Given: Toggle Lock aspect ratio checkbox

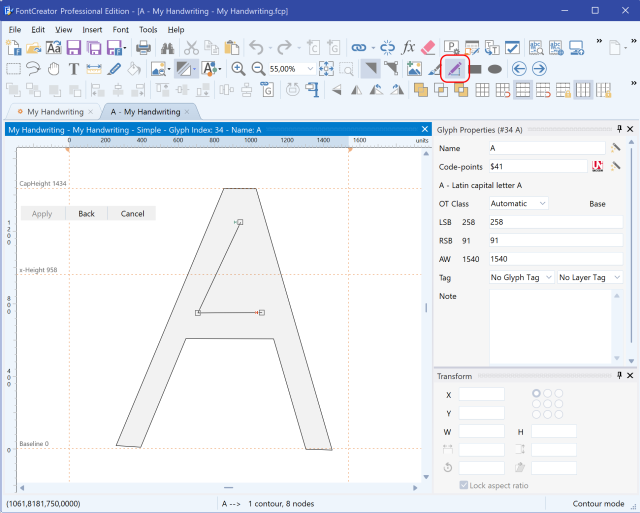Looking at the screenshot, I should tap(464, 485).
